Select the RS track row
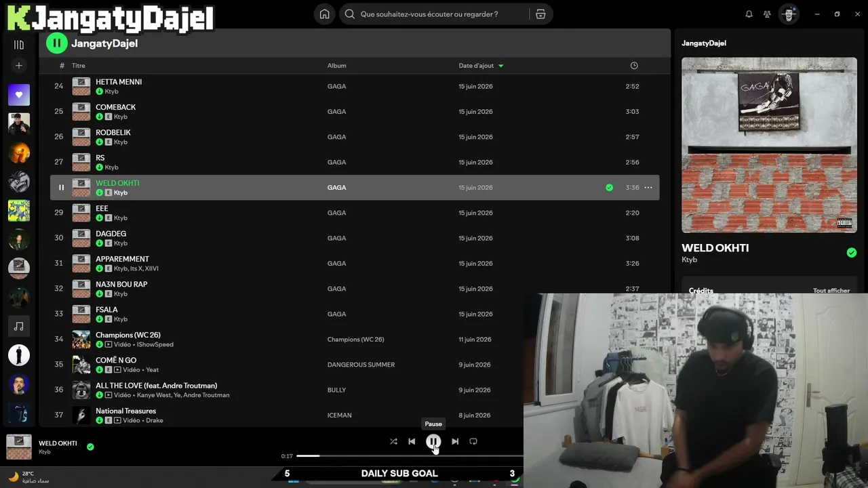Screen dimensions: 868x488 tap(355, 163)
